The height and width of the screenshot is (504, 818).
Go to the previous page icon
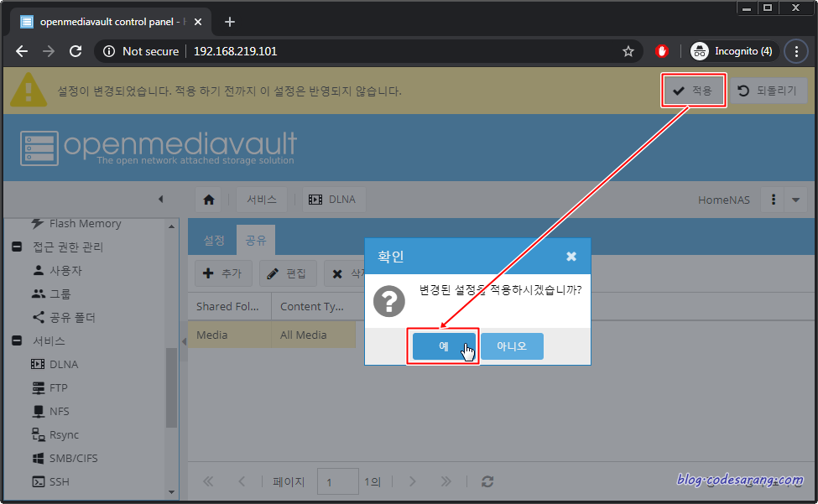[242, 481]
